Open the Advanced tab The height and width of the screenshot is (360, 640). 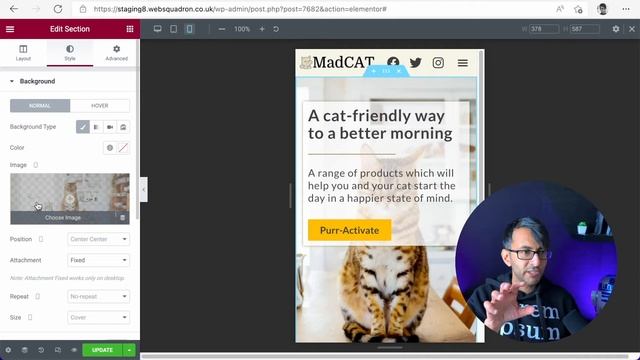[116, 53]
